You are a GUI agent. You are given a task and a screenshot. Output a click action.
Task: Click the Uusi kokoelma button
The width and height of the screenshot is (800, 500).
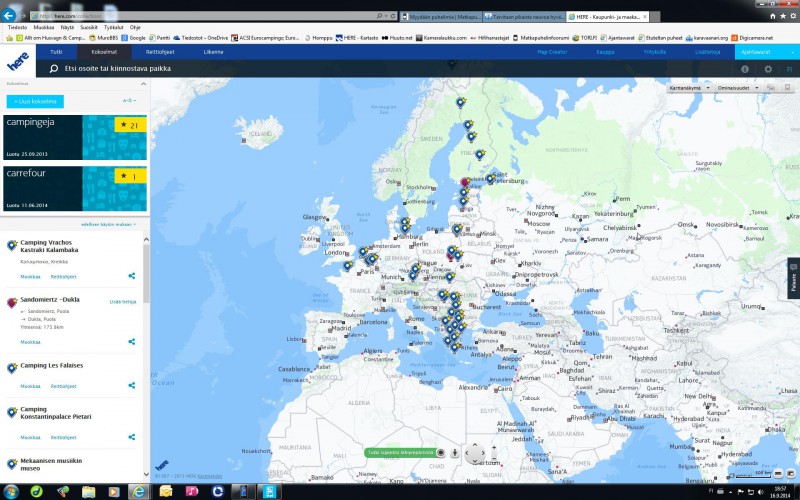click(x=35, y=101)
